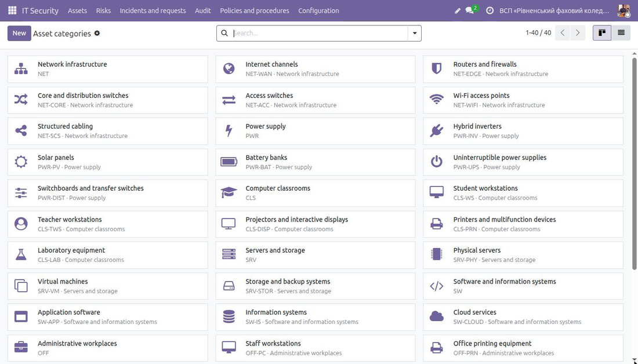Click in the Search field

tap(320, 34)
